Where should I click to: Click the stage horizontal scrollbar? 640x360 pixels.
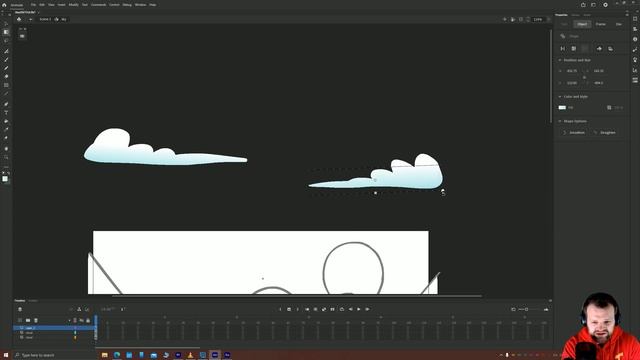tap(296, 296)
